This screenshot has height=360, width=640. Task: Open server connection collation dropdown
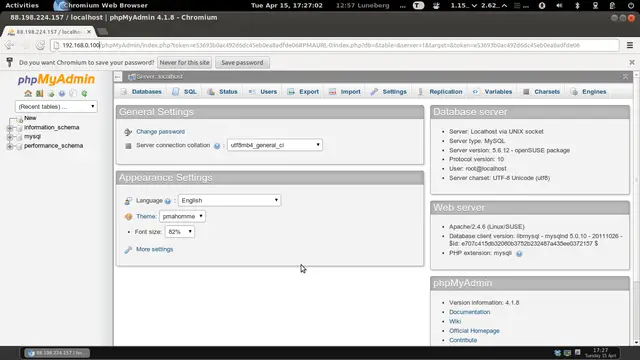pyautogui.click(x=275, y=145)
